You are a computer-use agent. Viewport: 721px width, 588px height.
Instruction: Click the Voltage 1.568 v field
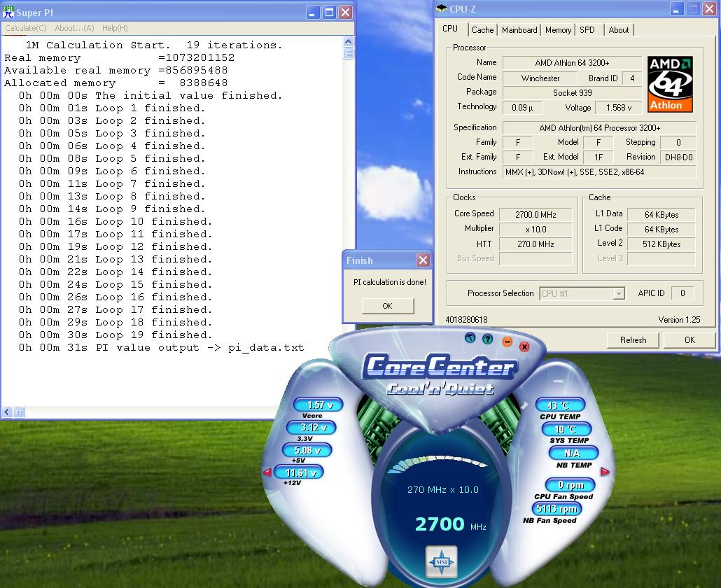click(618, 108)
